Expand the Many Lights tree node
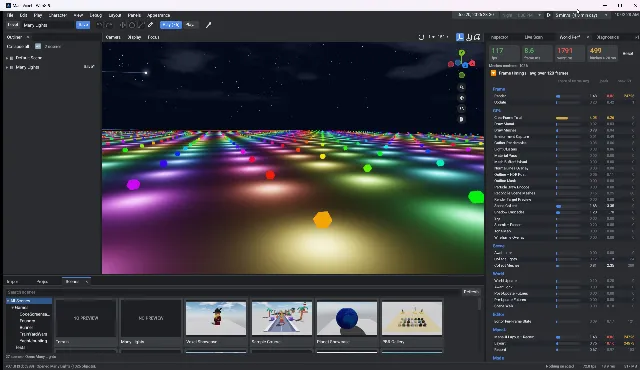 (7, 67)
